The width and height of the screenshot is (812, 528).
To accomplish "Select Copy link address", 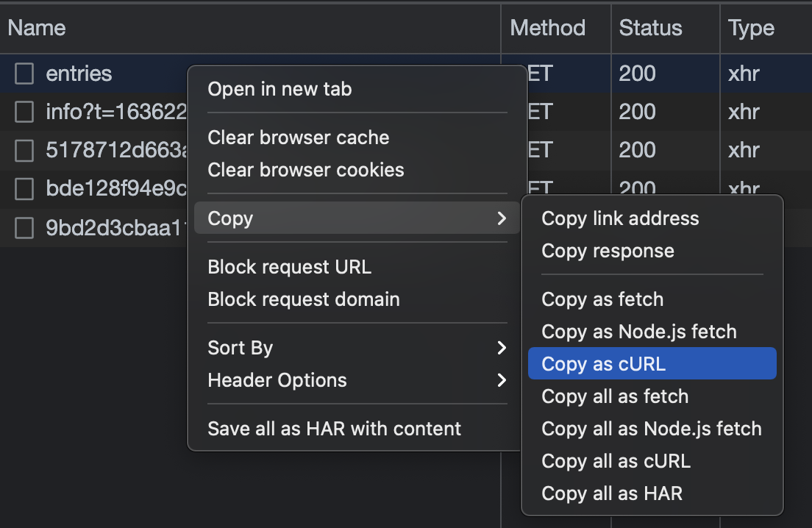I will point(620,218).
